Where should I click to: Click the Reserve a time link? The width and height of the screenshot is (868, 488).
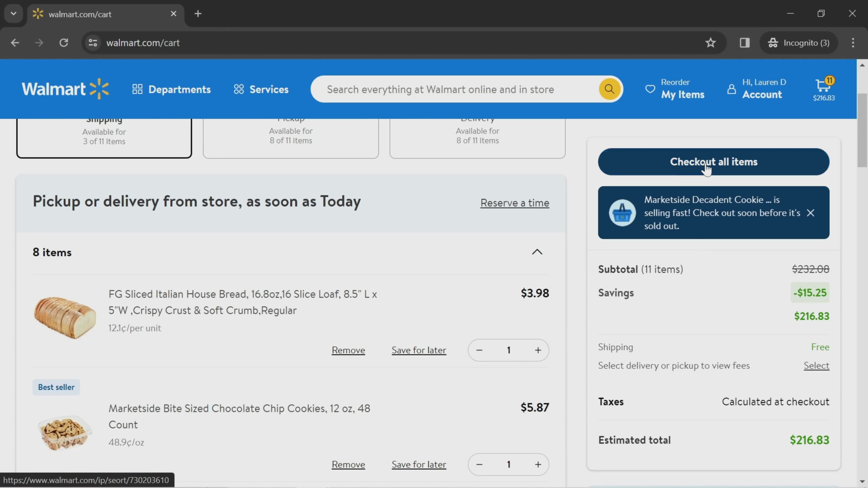[x=514, y=203]
